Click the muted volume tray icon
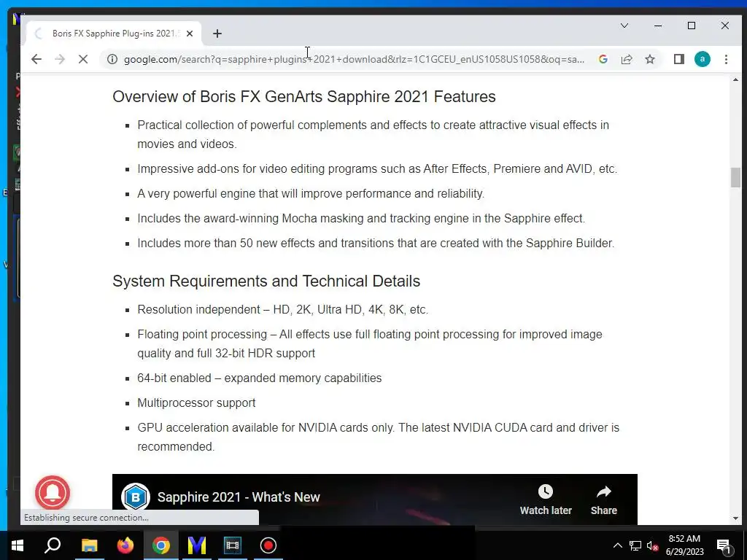Image resolution: width=747 pixels, height=560 pixels. pyautogui.click(x=652, y=545)
